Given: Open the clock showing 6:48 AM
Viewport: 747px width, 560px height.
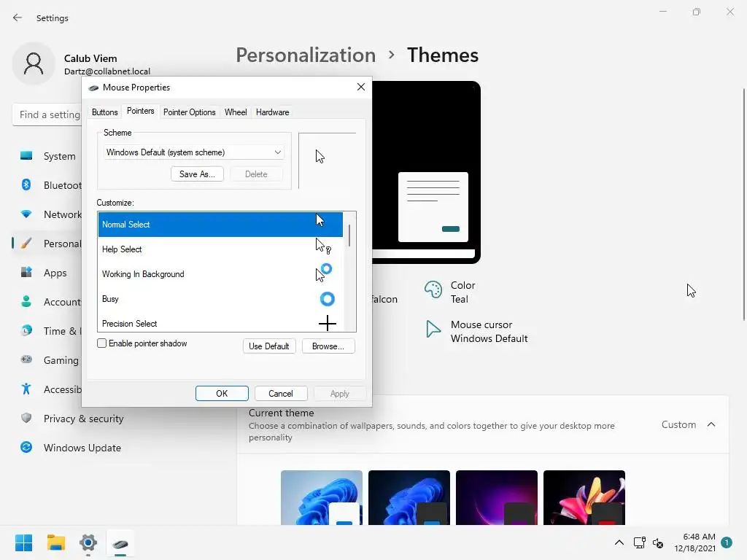Looking at the screenshot, I should point(694,542).
